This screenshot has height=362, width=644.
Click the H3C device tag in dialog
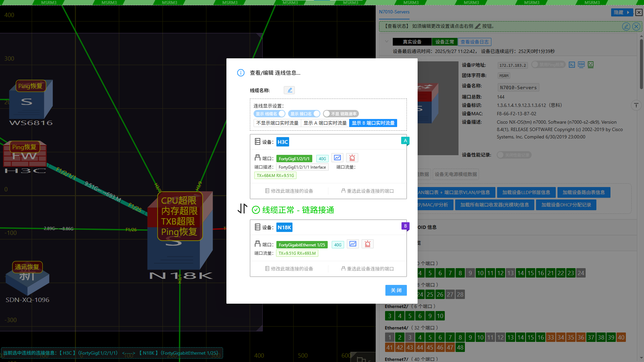[282, 142]
